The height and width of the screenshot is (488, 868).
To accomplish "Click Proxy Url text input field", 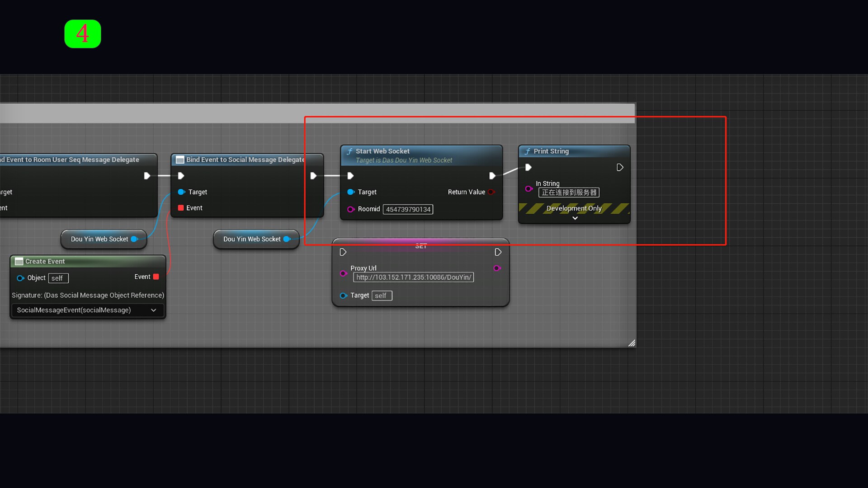I will point(413,277).
